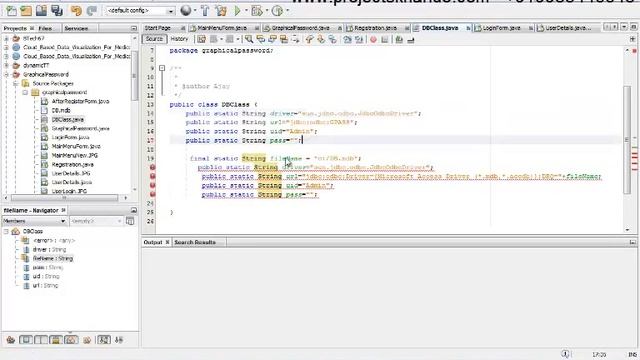Open the dropdown arrow beside Profile icon
Screen dimensions: 640x360
pyautogui.click(x=287, y=11)
